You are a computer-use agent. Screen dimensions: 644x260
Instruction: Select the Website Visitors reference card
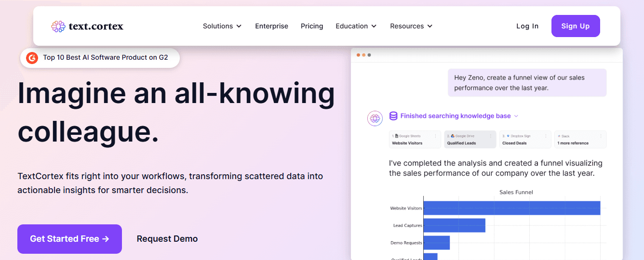pyautogui.click(x=415, y=139)
